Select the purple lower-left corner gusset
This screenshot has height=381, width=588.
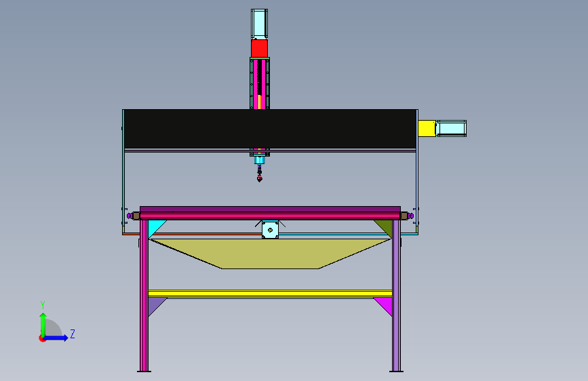(155, 304)
